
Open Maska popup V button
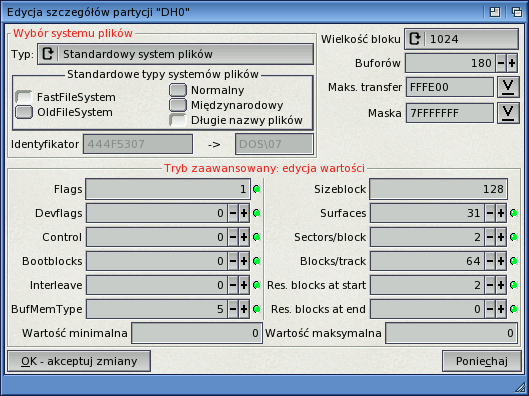(x=508, y=113)
